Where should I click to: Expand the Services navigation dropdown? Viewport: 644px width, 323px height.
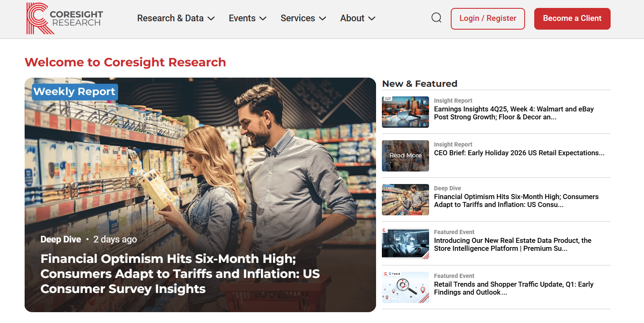(x=303, y=18)
